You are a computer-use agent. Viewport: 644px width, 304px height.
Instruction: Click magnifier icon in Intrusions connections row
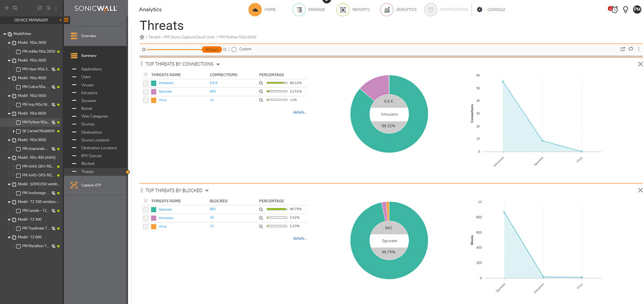261,83
